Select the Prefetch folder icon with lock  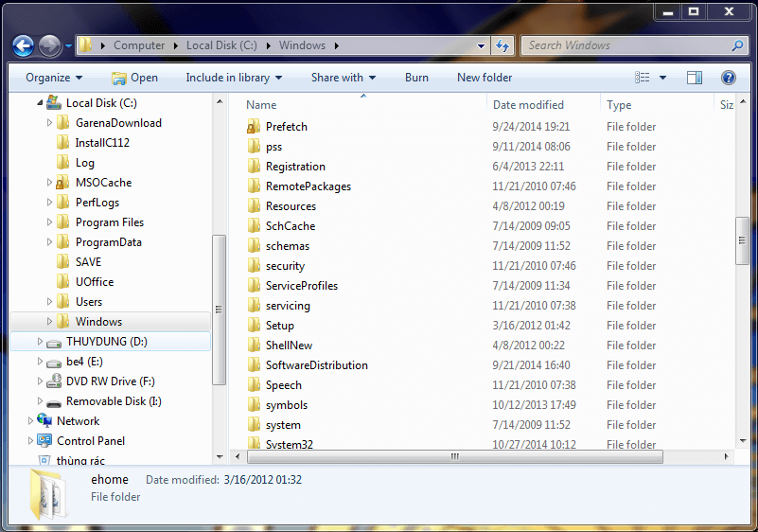pos(253,127)
